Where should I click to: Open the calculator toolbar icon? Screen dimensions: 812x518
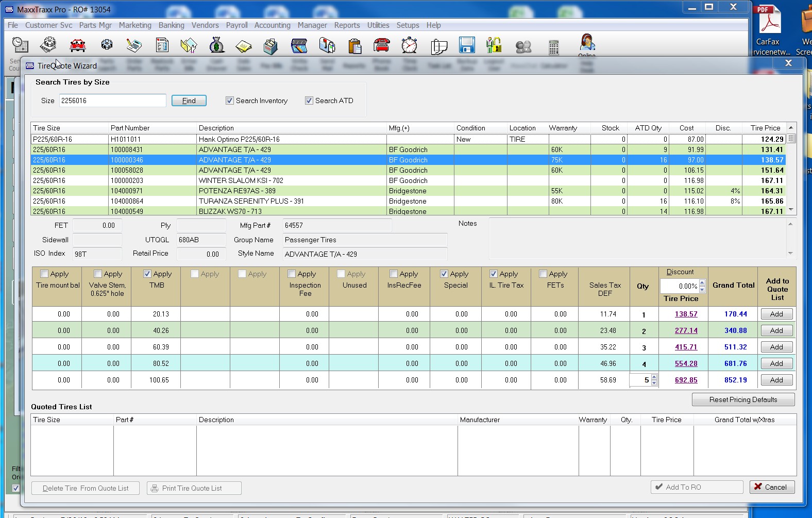[554, 47]
